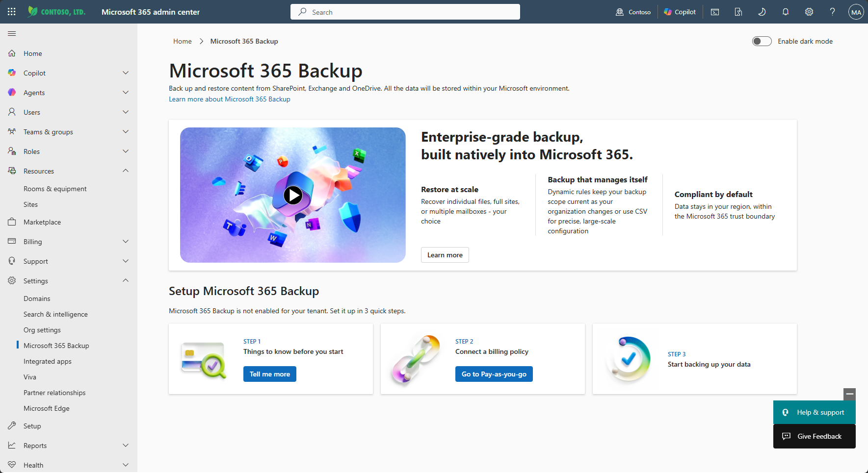Click the Support headset icon
Screen dimensions: 868x473
click(12, 261)
